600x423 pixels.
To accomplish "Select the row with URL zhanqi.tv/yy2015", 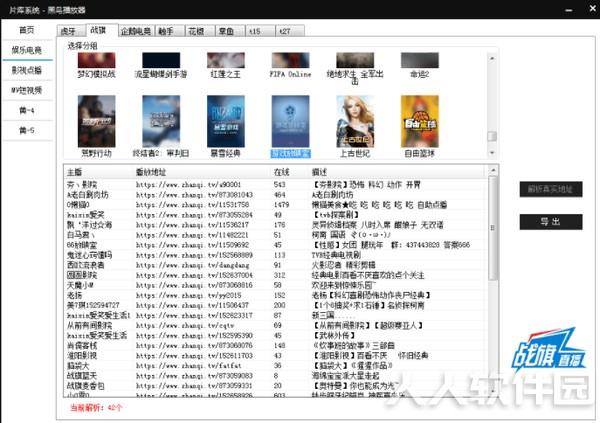I will click(276, 295).
